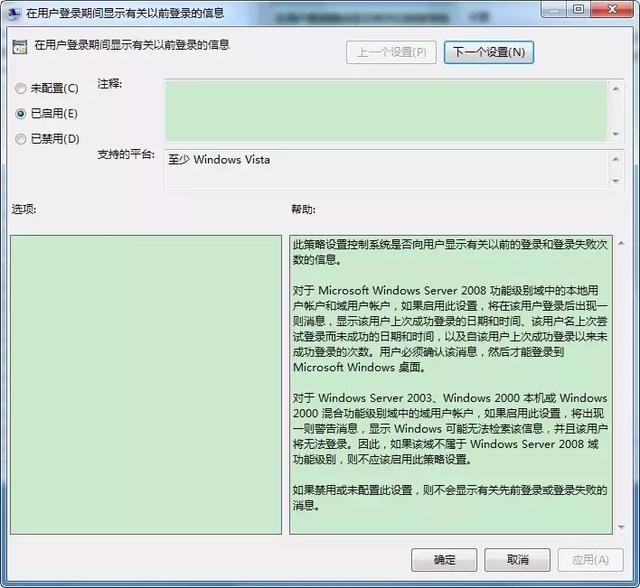The height and width of the screenshot is (588, 640).
Task: Click the policy setting icon beside the header
Action: pyautogui.click(x=19, y=47)
